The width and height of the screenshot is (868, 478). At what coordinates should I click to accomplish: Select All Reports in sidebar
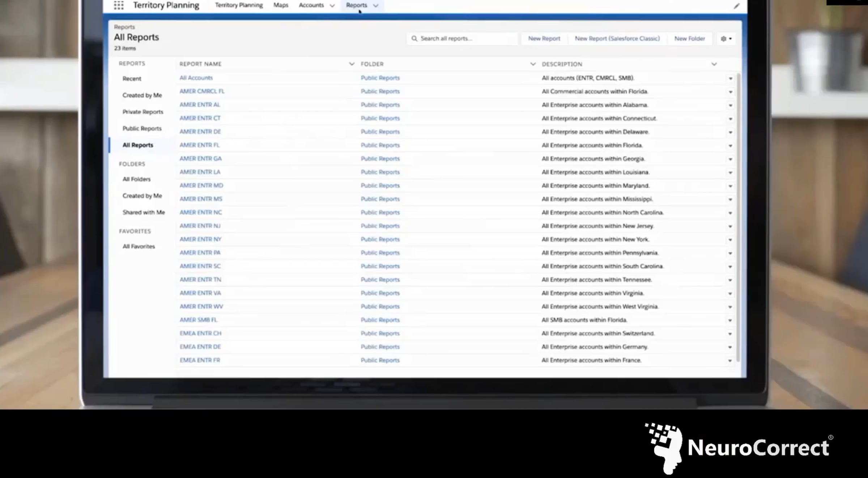138,145
